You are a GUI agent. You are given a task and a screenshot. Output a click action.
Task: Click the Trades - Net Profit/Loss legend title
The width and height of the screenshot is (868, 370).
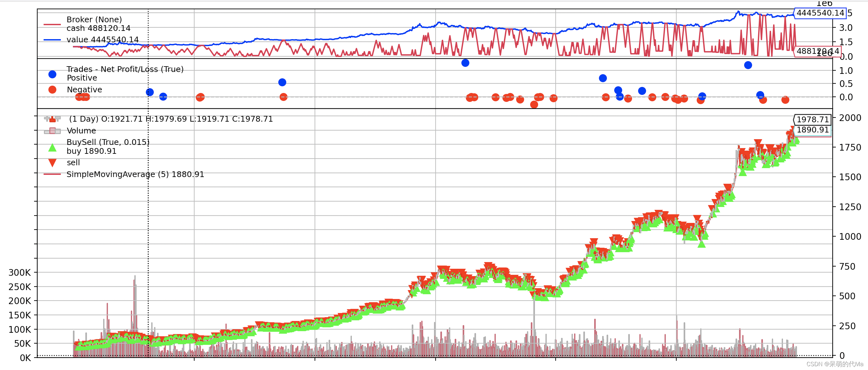point(125,69)
